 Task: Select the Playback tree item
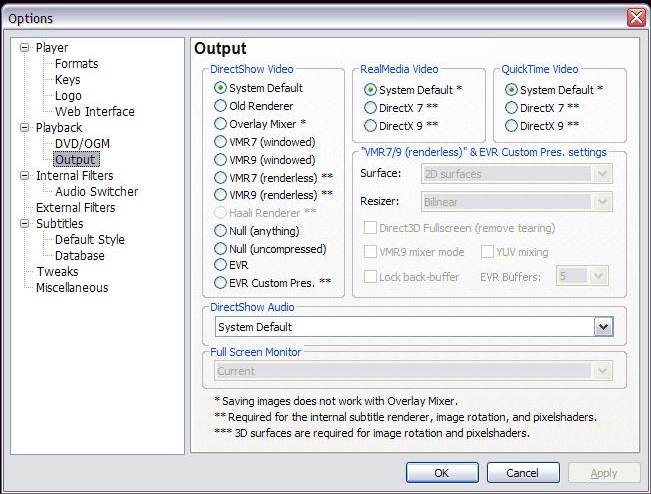click(59, 127)
